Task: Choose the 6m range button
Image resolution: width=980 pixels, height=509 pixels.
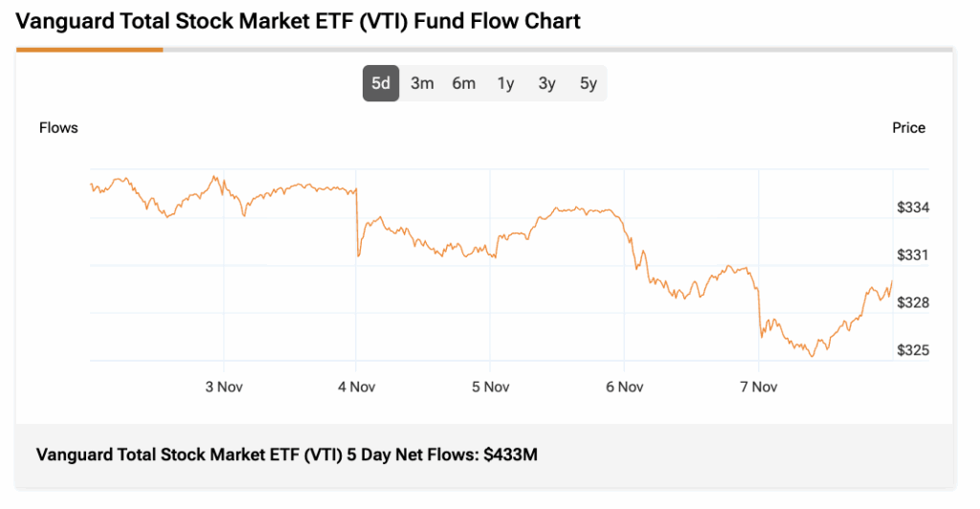Action: (x=464, y=83)
